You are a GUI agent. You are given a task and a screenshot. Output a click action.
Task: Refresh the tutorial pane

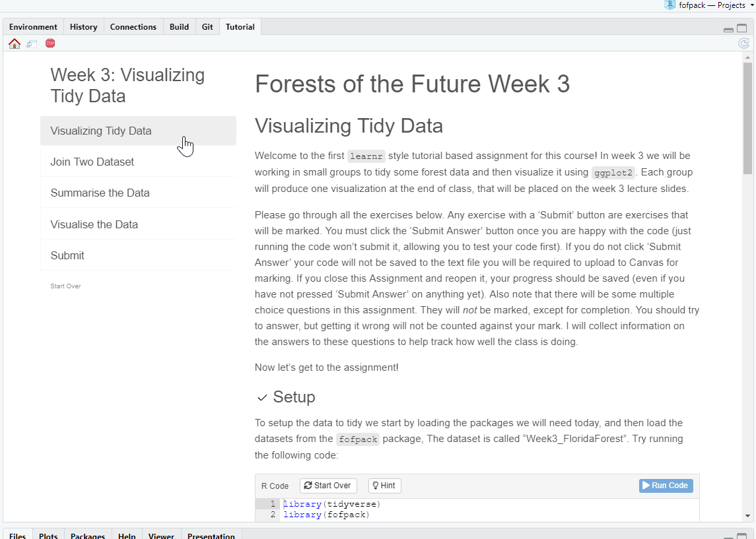tap(744, 44)
